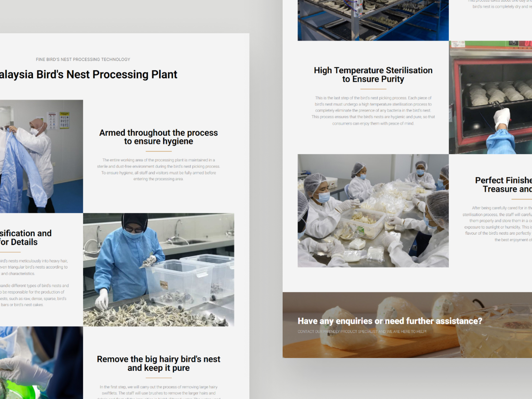Click the hygiene paragraph about sterile environment
Screen dimensions: 532x399
(158, 169)
